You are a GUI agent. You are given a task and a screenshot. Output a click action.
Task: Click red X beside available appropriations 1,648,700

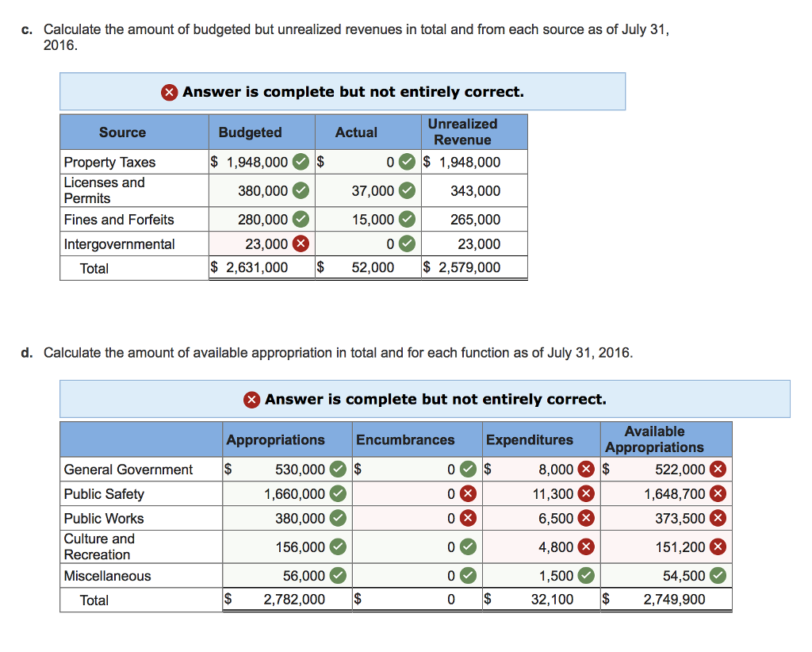point(718,493)
